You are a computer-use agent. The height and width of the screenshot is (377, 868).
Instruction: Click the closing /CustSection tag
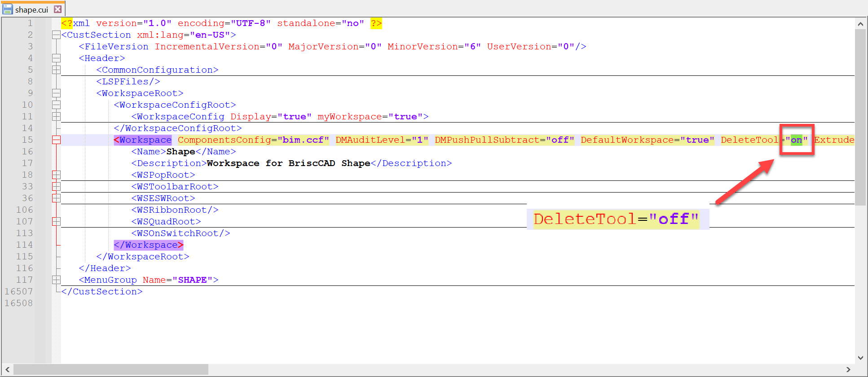tap(102, 292)
